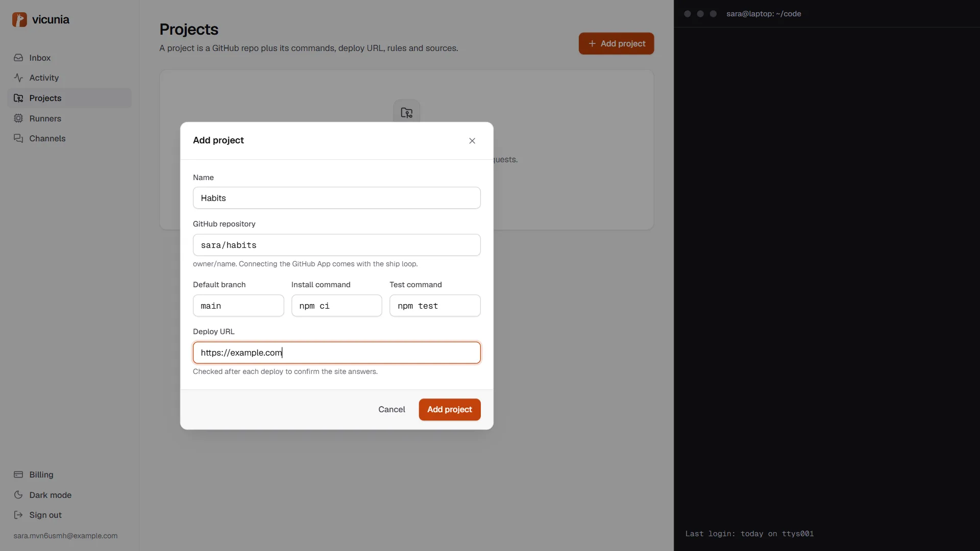The height and width of the screenshot is (551, 980).
Task: Click the Dark mode moon icon
Action: tap(18, 495)
